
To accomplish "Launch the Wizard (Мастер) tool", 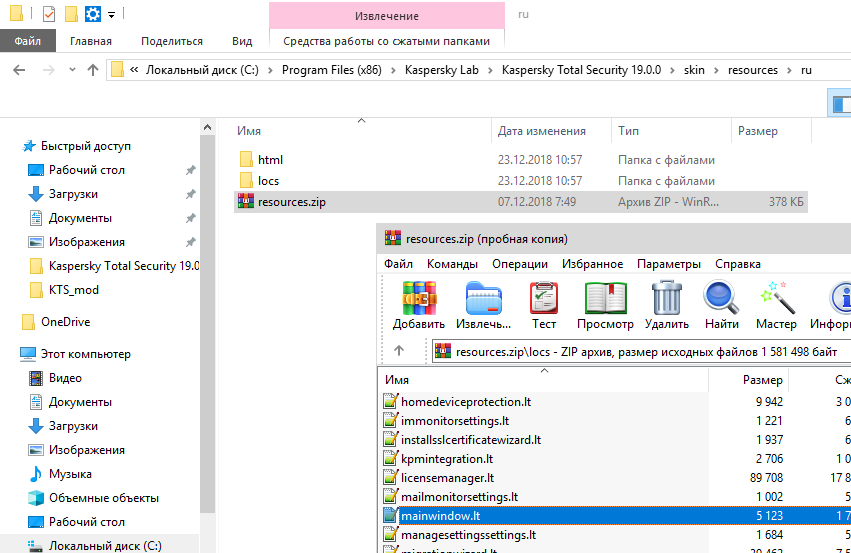I will (776, 304).
